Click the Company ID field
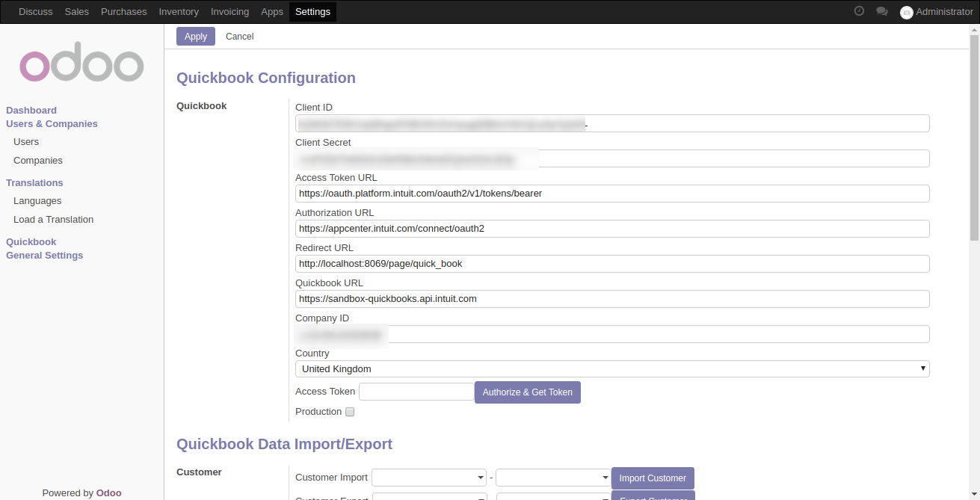This screenshot has height=500, width=980. 612,334
